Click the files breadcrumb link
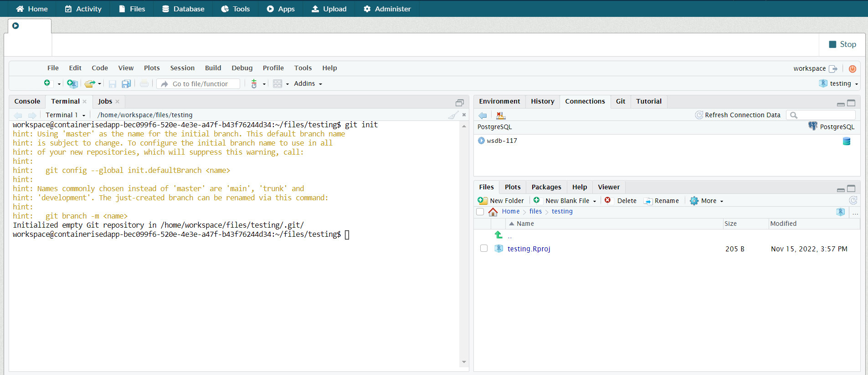 [535, 211]
